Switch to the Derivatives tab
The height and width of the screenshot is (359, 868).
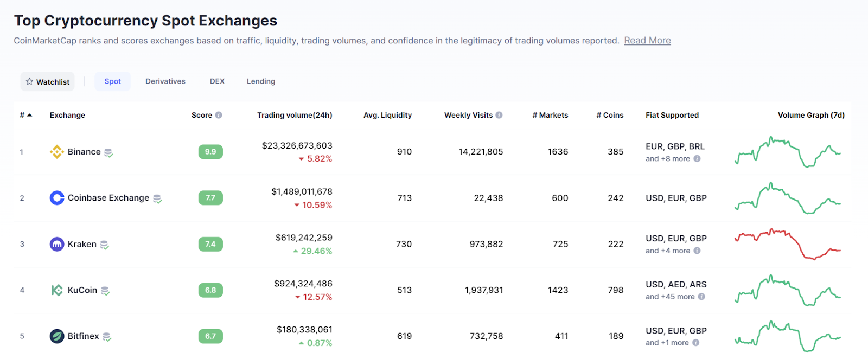(x=165, y=81)
